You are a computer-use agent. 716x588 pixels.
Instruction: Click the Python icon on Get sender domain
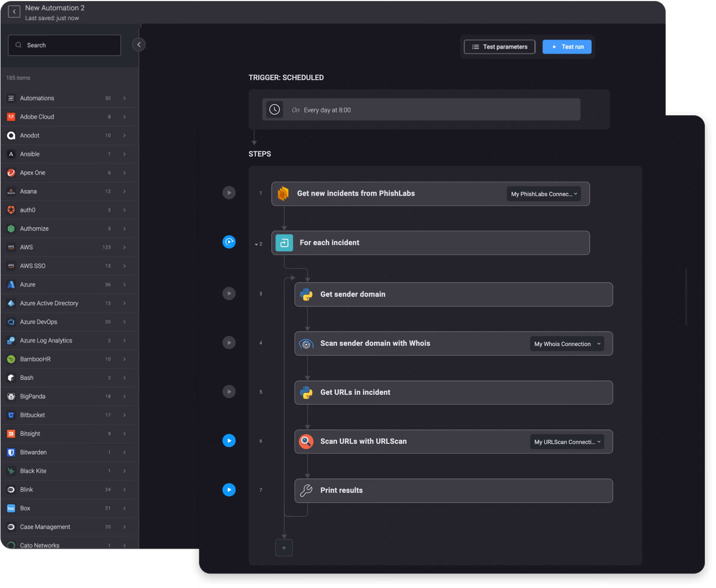coord(306,294)
